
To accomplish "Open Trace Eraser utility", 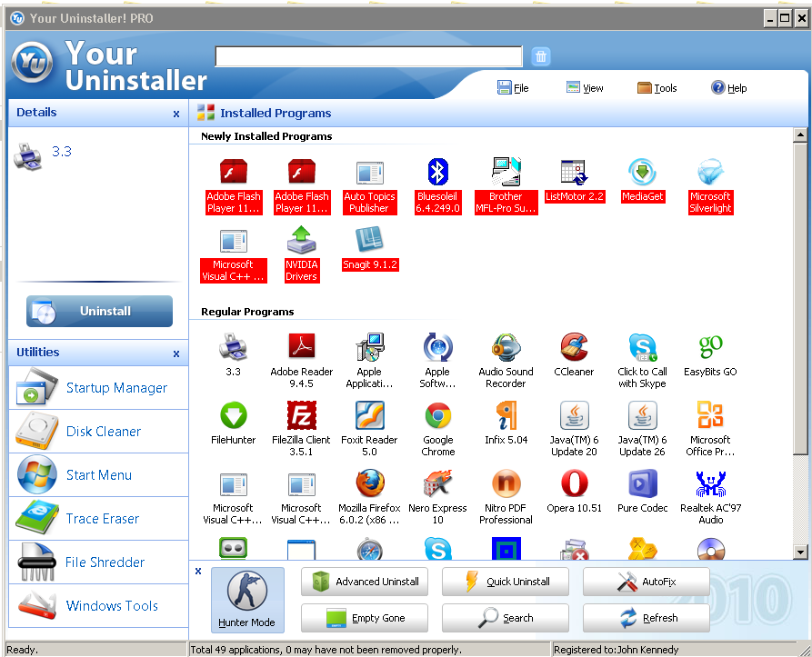I will pyautogui.click(x=98, y=518).
